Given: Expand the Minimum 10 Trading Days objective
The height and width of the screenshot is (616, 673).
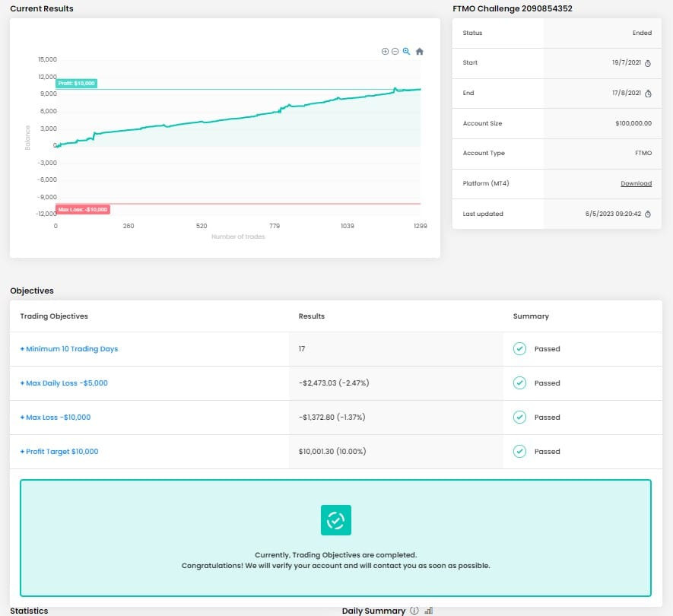Looking at the screenshot, I should point(69,349).
